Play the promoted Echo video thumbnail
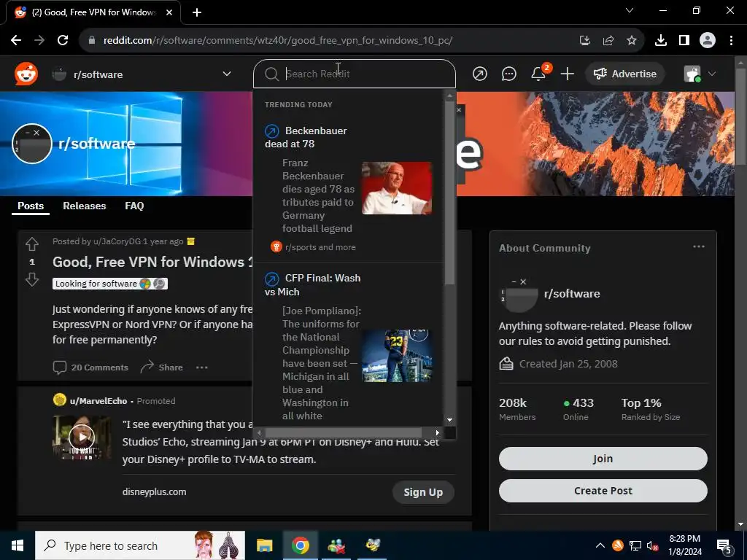 click(82, 437)
